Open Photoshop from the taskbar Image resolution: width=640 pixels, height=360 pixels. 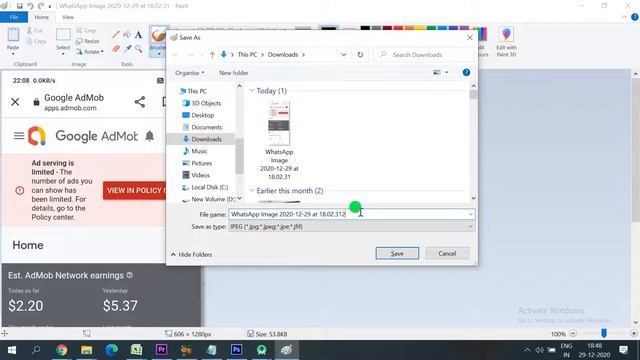pyautogui.click(x=236, y=350)
